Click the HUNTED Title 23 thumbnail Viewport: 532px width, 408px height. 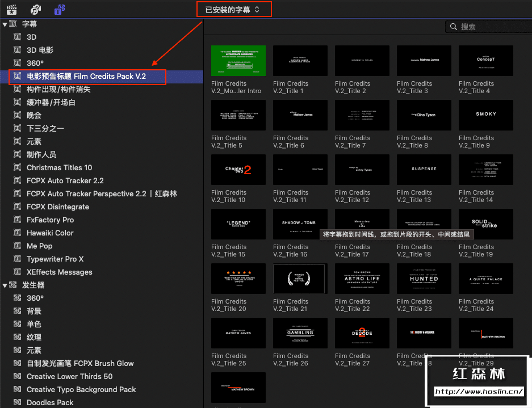click(424, 279)
